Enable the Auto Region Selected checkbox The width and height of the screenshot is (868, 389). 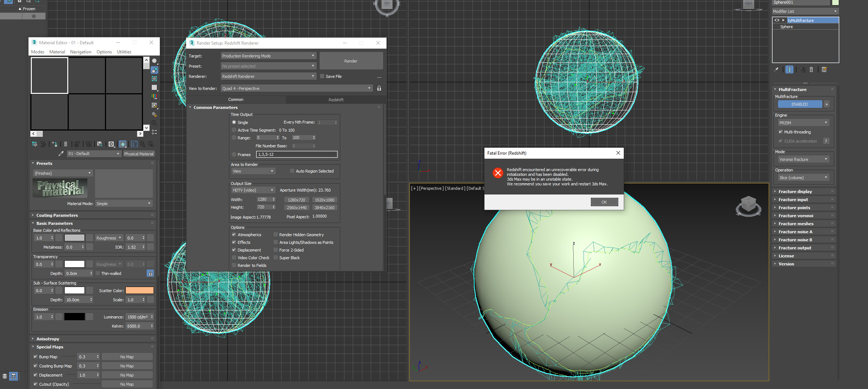(292, 171)
